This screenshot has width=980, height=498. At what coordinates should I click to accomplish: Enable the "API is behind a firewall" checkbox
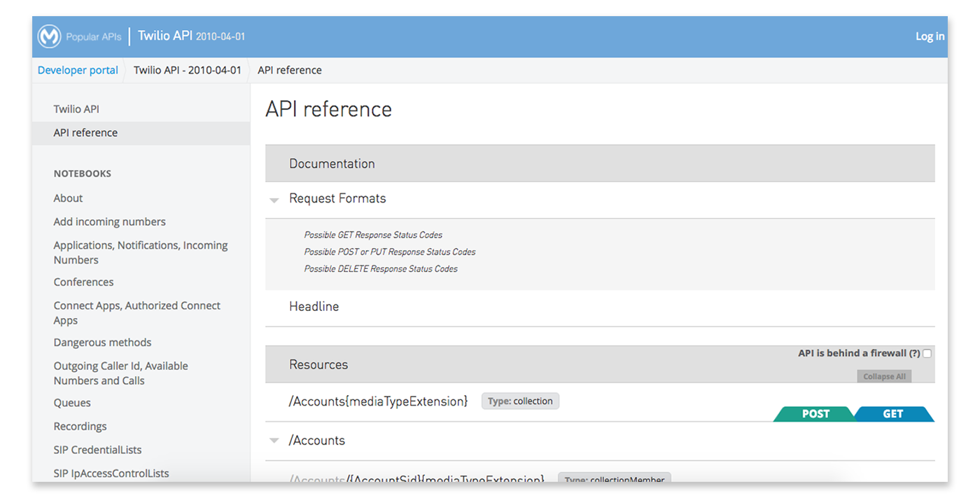coord(927,353)
